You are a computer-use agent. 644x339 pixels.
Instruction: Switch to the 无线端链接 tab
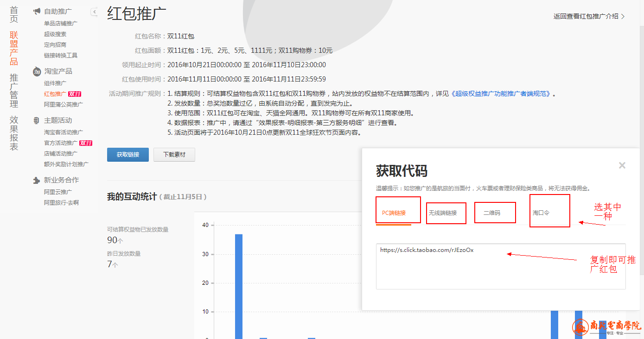(x=443, y=213)
